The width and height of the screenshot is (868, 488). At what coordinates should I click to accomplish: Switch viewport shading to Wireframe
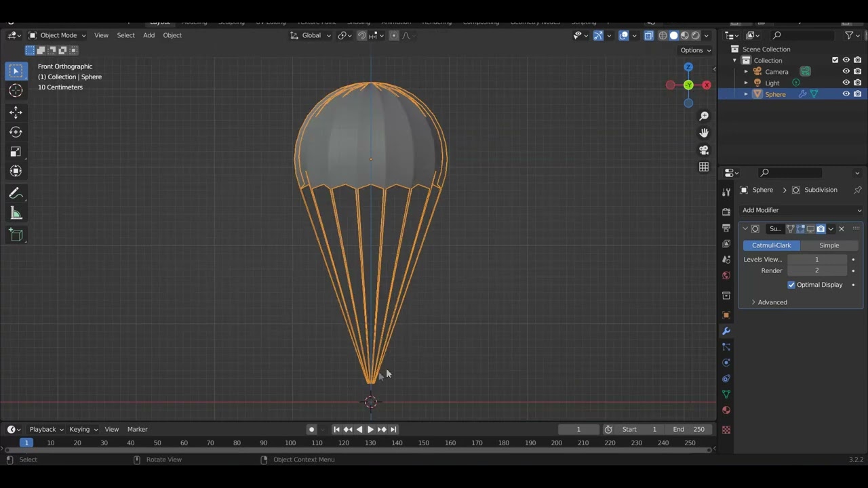point(663,35)
